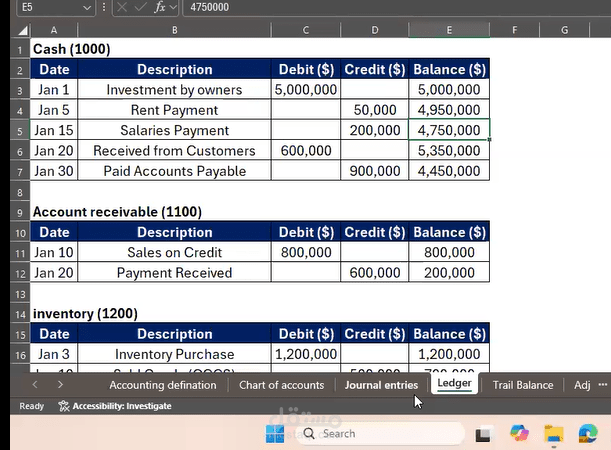Open Chart of accounts sheet tab
The image size is (611, 450).
pyautogui.click(x=281, y=385)
